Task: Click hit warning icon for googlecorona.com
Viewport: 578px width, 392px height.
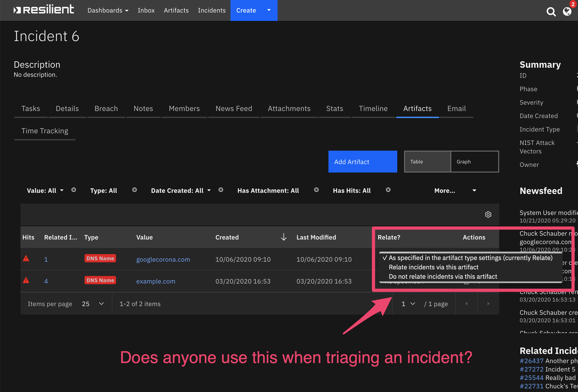Action: (26, 259)
